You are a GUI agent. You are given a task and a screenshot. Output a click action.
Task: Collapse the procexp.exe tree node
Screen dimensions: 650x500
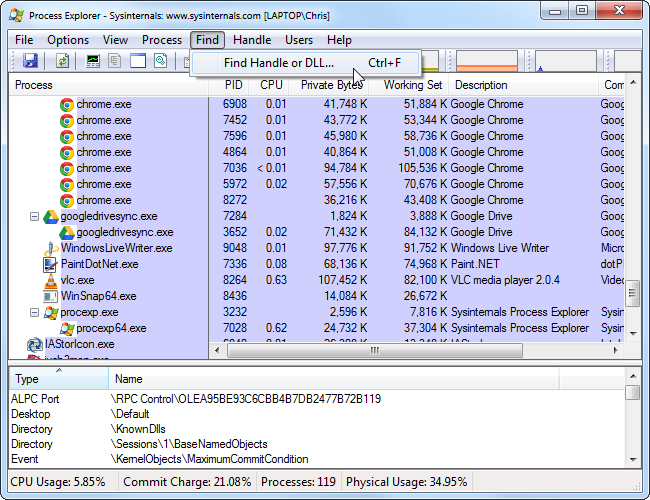pyautogui.click(x=35, y=312)
